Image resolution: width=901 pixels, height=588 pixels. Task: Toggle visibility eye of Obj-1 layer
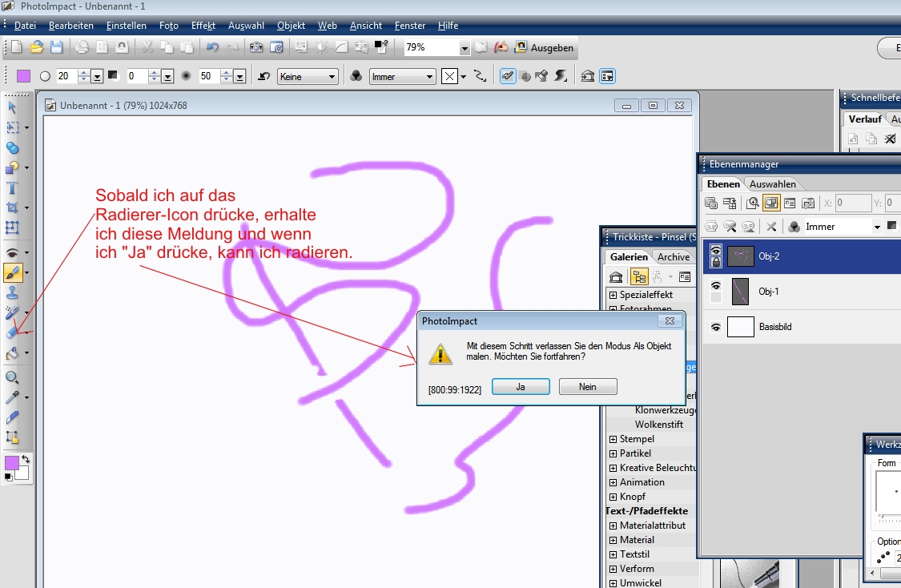tap(715, 285)
